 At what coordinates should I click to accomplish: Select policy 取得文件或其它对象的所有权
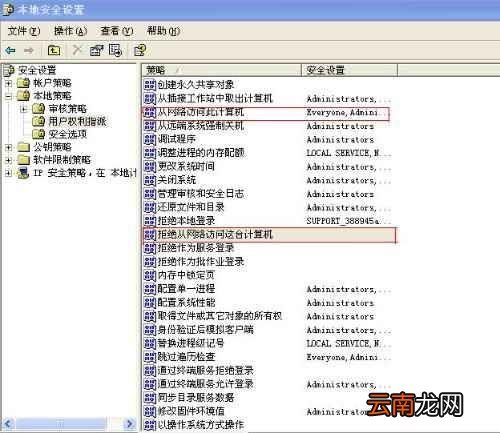pyautogui.click(x=220, y=316)
